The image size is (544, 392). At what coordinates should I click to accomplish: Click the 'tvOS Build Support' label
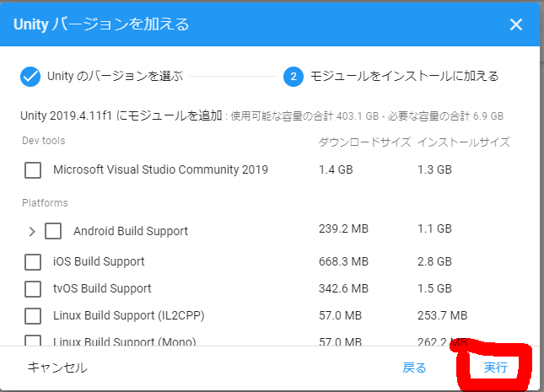click(102, 288)
